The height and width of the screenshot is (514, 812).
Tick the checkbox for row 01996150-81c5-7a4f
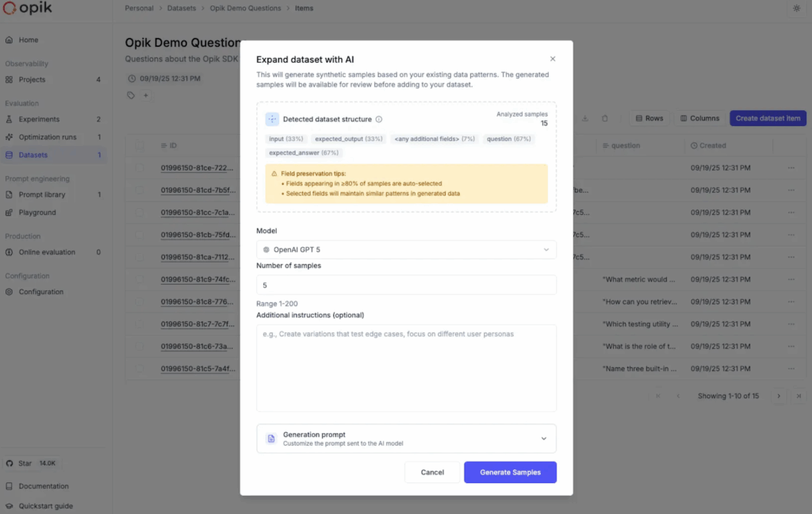tap(140, 370)
